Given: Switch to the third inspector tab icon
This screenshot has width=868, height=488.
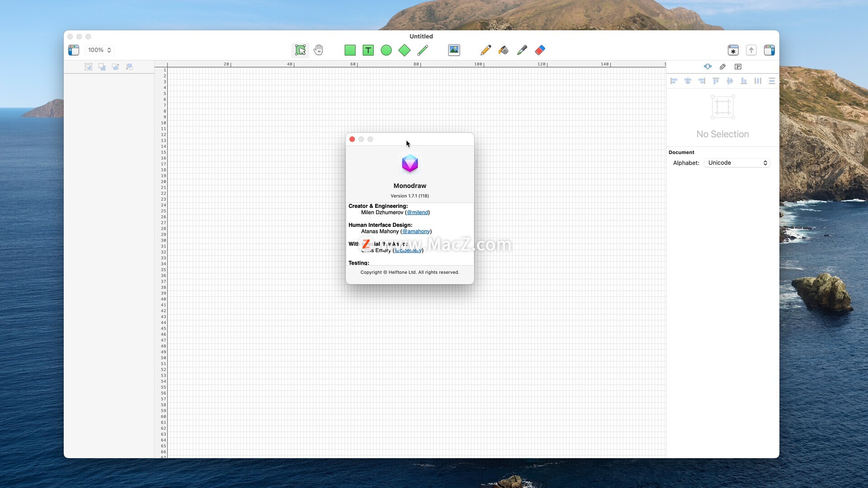Looking at the screenshot, I should (x=738, y=67).
